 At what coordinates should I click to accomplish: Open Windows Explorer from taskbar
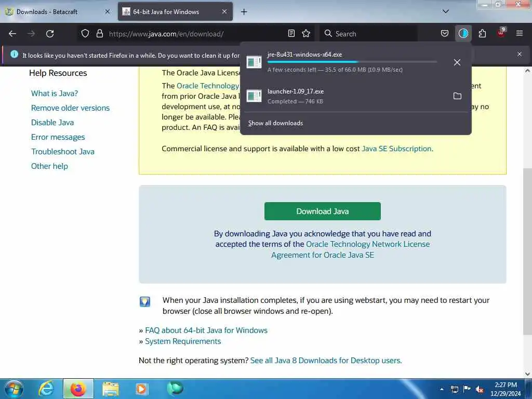point(111,389)
